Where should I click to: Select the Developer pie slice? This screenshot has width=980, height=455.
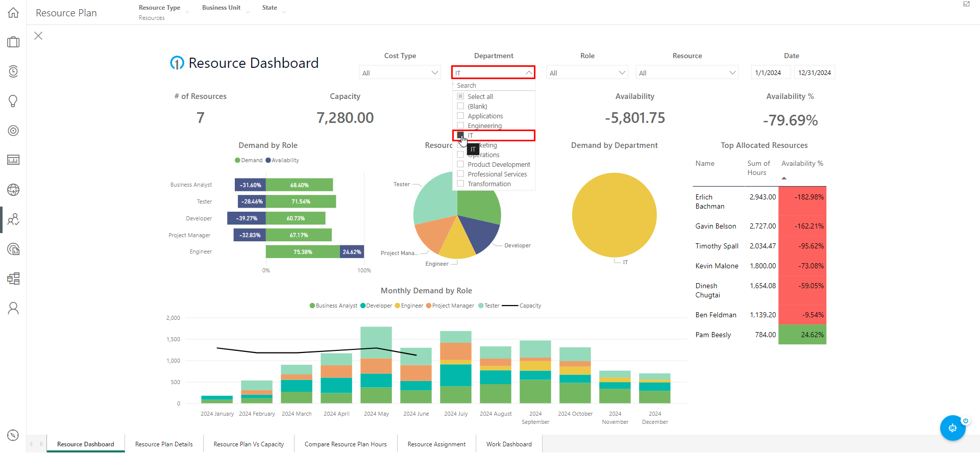pos(480,233)
